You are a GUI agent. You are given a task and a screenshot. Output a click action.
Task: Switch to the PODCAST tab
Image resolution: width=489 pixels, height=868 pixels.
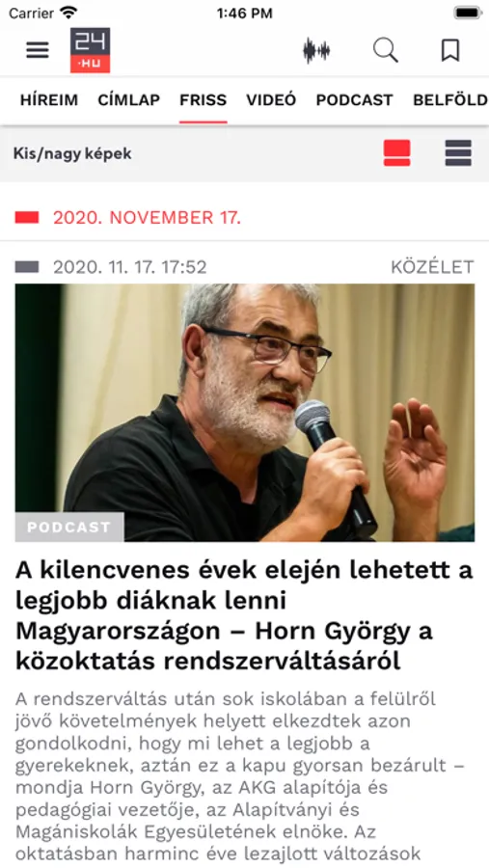coord(354,100)
